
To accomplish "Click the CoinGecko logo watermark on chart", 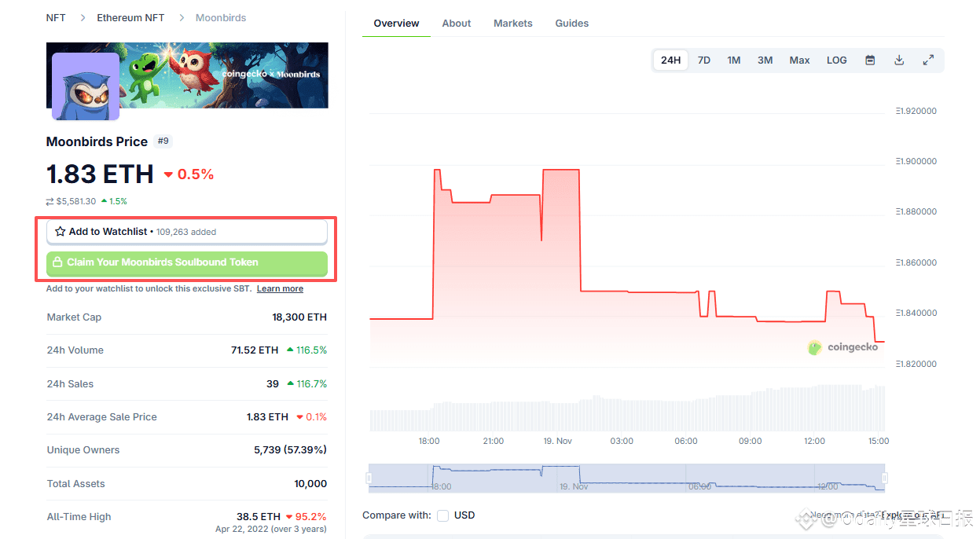I will pos(843,347).
